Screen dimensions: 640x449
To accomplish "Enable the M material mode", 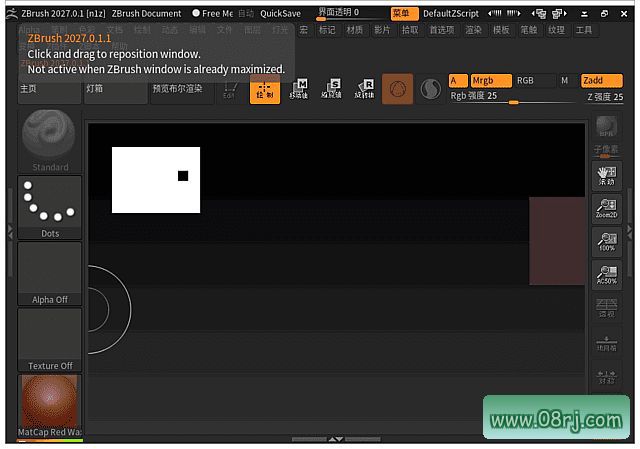I will (567, 80).
